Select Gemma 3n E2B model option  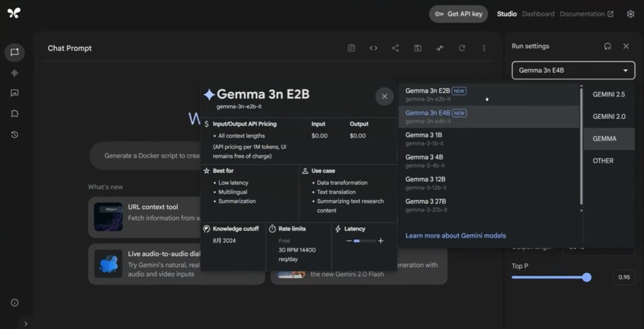[x=489, y=94]
